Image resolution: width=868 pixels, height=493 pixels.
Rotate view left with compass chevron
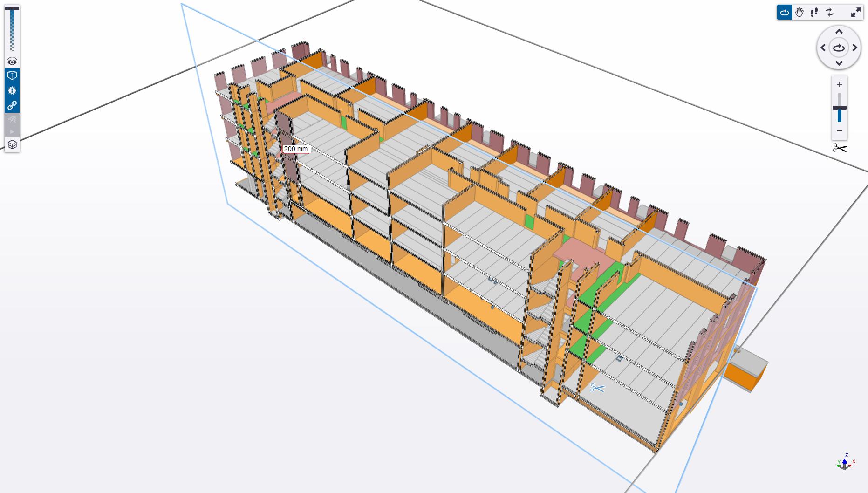pos(823,48)
